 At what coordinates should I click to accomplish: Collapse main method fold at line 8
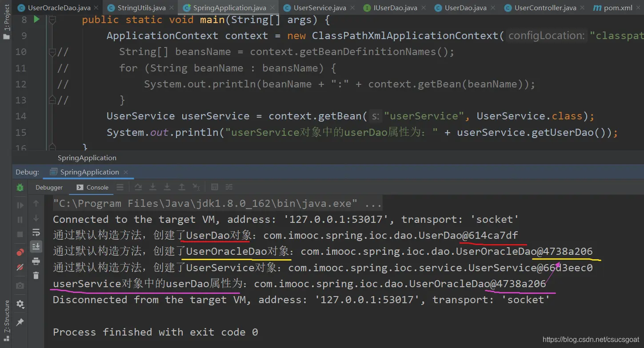tap(52, 20)
